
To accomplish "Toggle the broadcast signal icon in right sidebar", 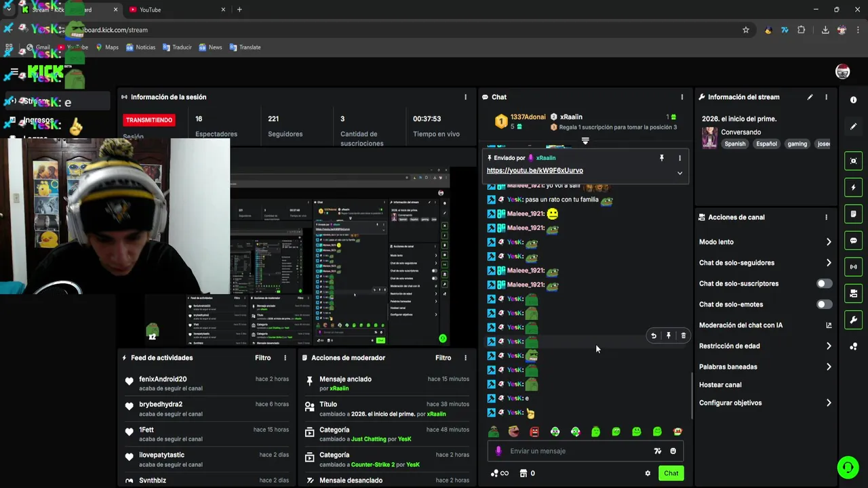I will 853,267.
